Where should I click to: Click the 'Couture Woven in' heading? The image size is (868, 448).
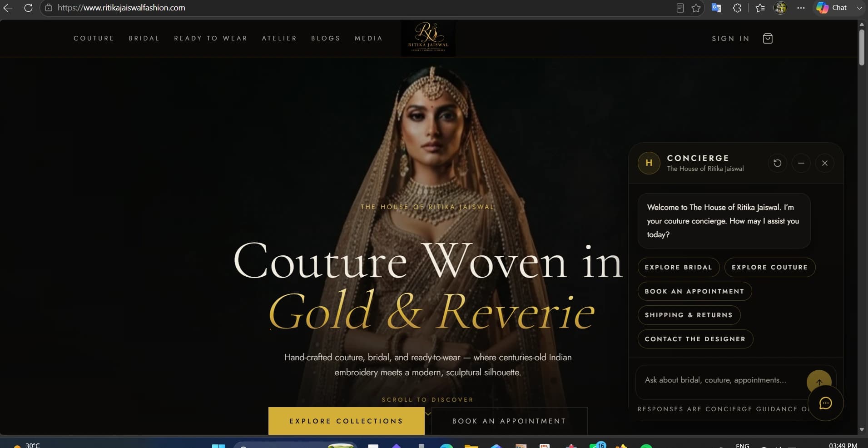(428, 261)
